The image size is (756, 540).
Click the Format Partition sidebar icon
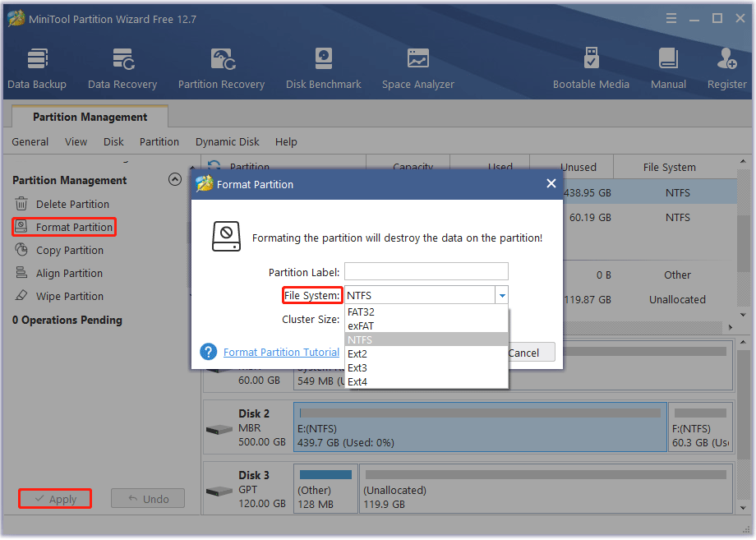(21, 227)
